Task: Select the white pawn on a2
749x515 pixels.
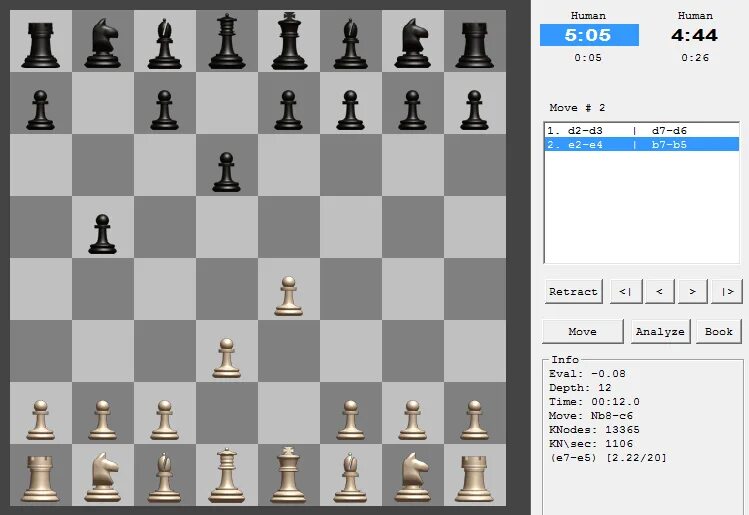Action: [41, 420]
